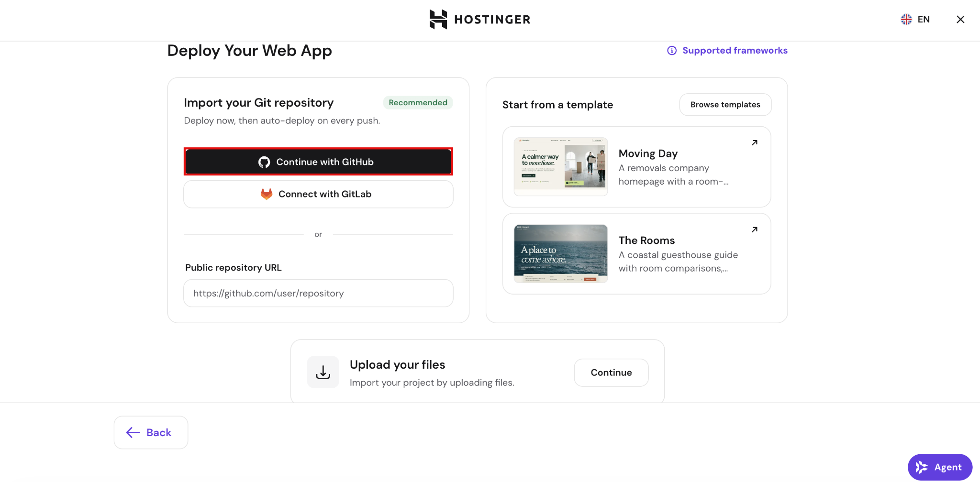
Task: Open the EN language selector
Action: click(x=915, y=19)
